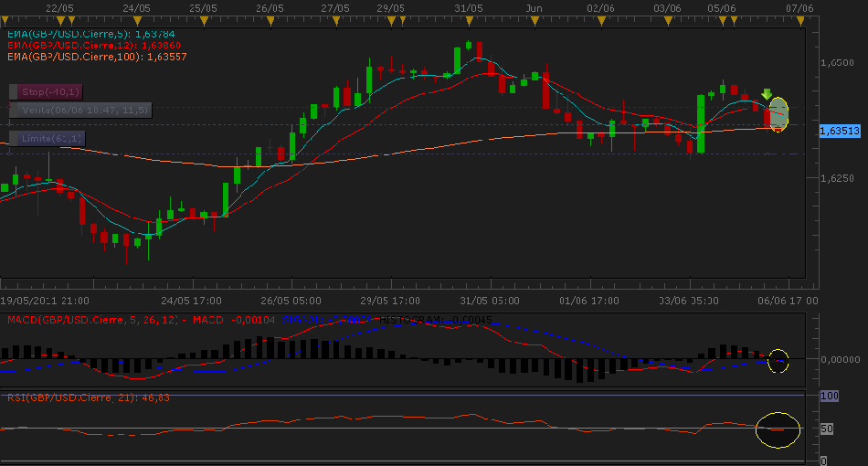This screenshot has width=868, height=466.
Task: Click the triangle marker below 25/05
Action: point(202,20)
